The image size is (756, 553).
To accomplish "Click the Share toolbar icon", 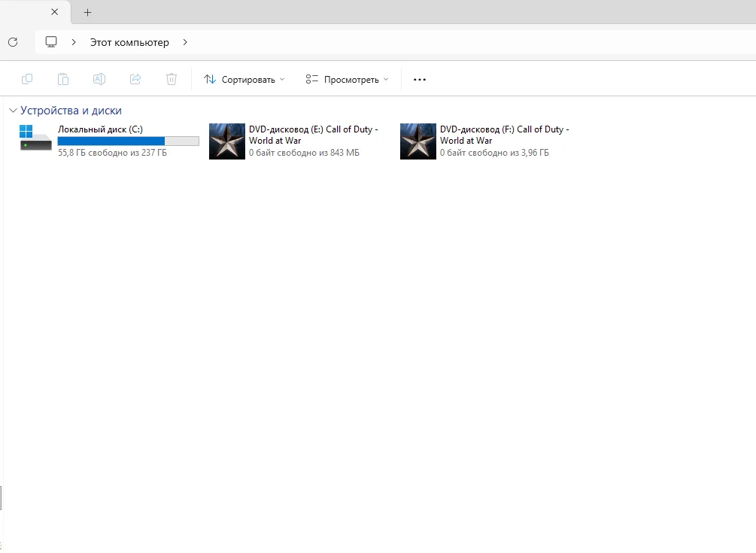I will (x=135, y=79).
